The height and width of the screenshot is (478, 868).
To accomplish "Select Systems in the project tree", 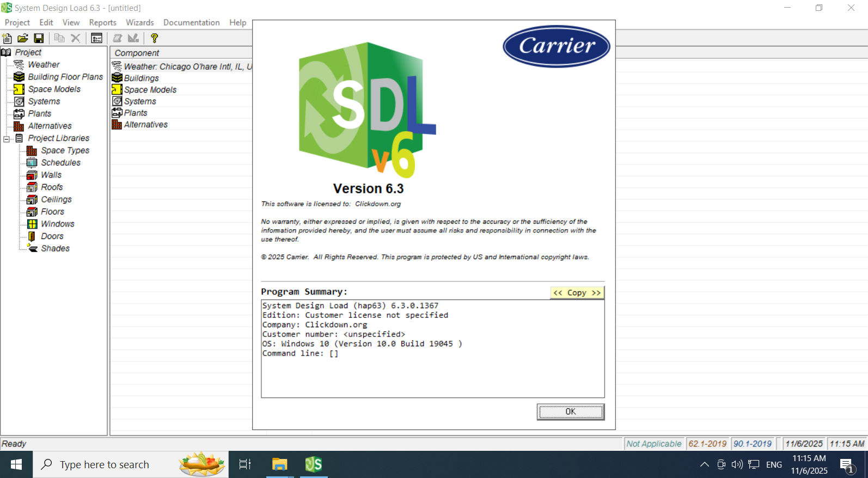I will (44, 101).
